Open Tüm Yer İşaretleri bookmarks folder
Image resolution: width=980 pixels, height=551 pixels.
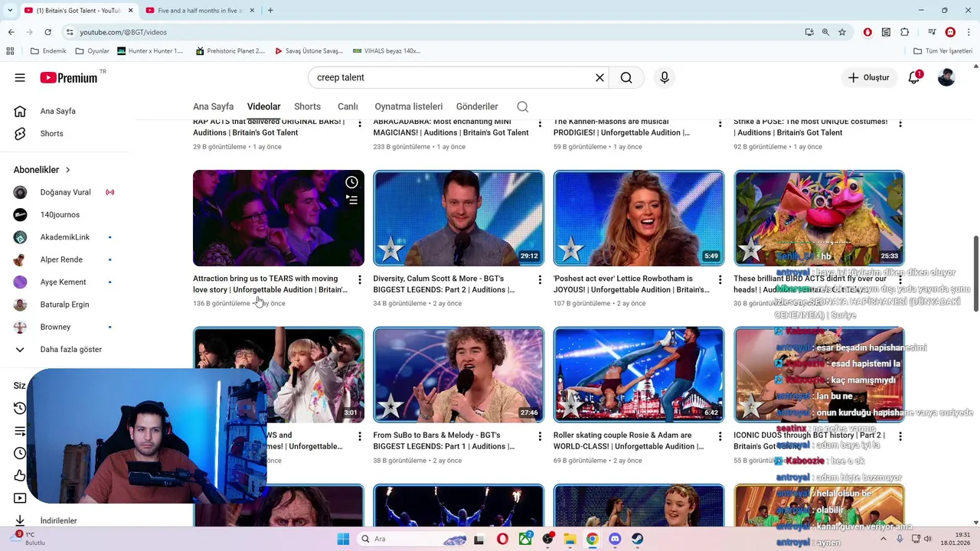coord(943,51)
